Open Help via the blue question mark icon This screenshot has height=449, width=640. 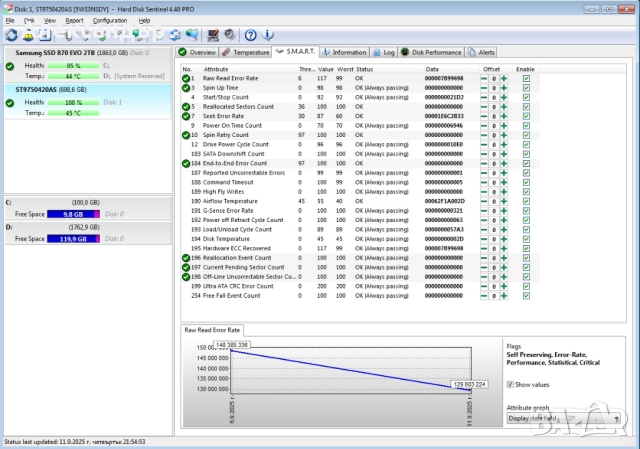coord(251,35)
